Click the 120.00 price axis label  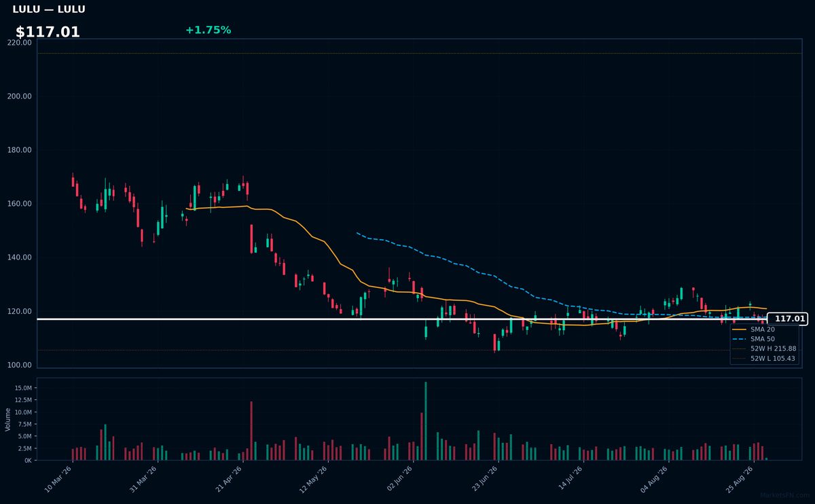click(20, 312)
